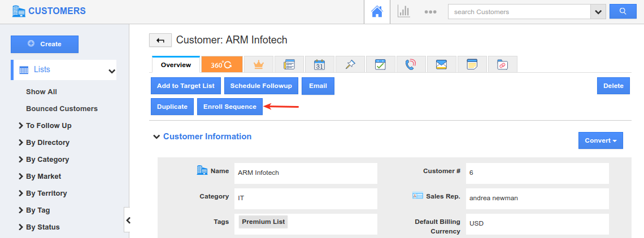Open the yellow notes tab

[472, 65]
